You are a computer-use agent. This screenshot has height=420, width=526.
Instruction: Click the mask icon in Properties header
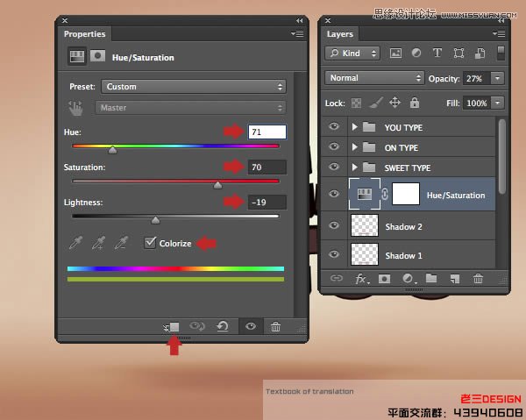(97, 56)
